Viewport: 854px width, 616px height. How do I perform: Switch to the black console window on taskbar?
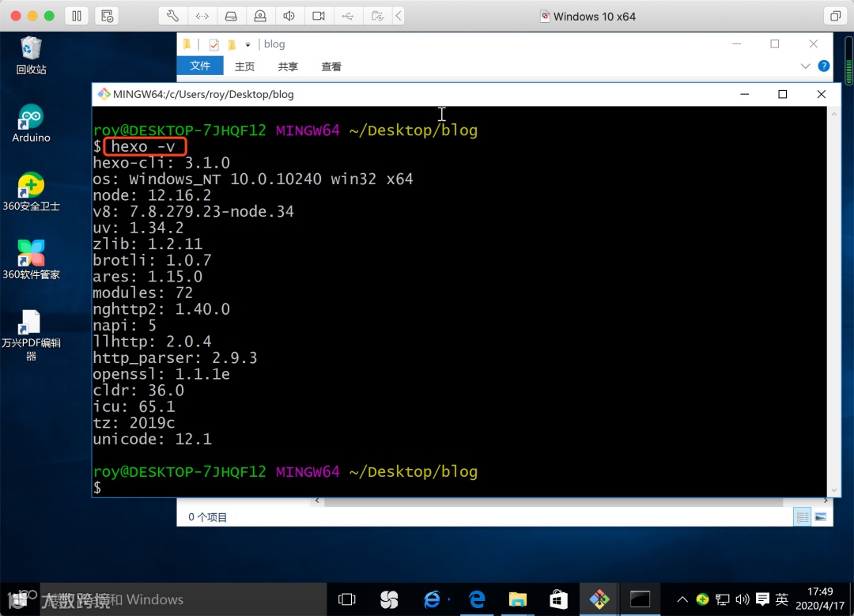[640, 599]
